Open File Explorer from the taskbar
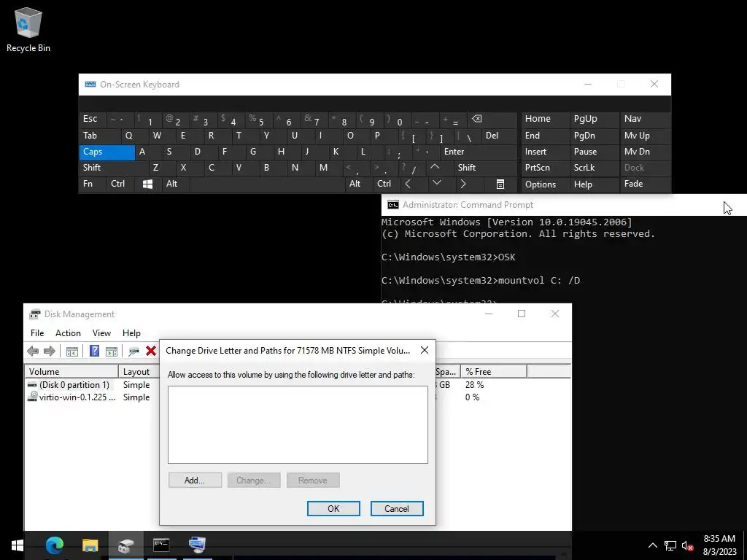747x560 pixels. (90, 545)
